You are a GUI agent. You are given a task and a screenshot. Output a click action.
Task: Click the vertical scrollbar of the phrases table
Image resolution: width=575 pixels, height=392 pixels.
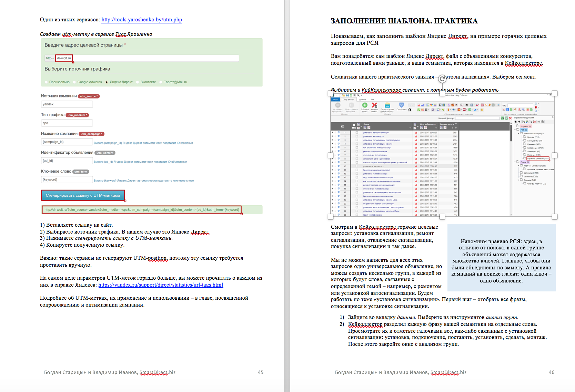click(x=511, y=133)
